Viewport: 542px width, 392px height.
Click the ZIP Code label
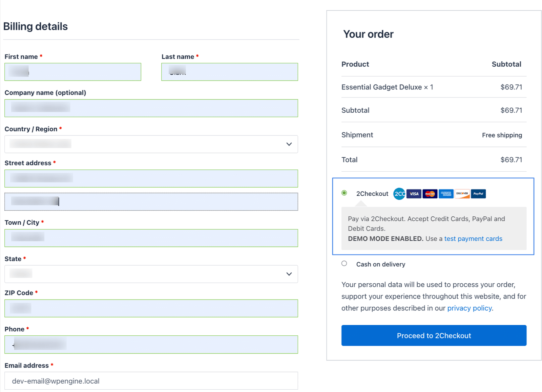pos(19,293)
